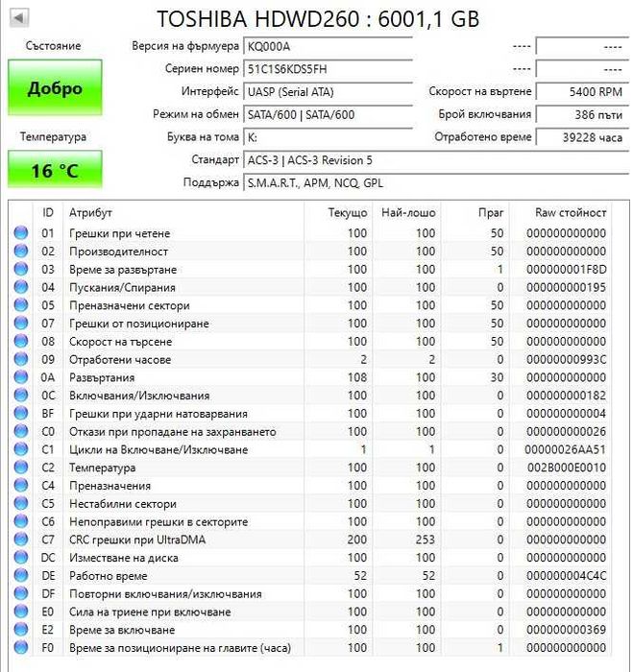Click the status icon of Пускания/Спирания row
Viewport: 633px width, 672px height.
click(x=20, y=287)
